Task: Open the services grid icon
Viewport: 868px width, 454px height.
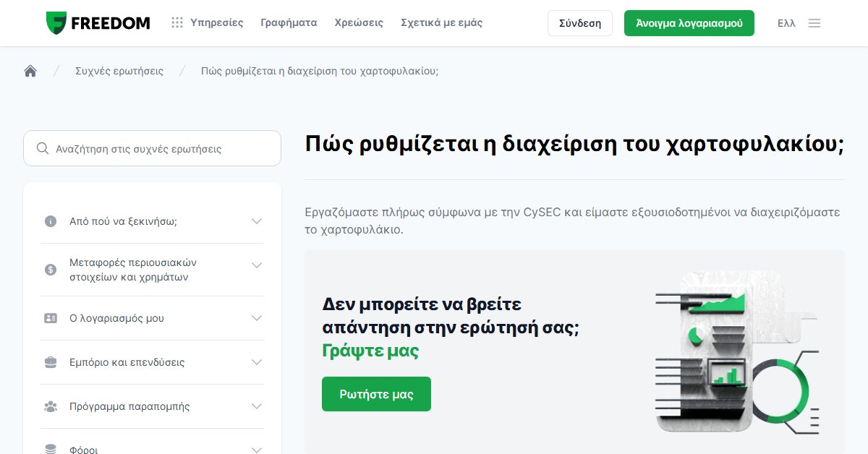Action: point(177,23)
